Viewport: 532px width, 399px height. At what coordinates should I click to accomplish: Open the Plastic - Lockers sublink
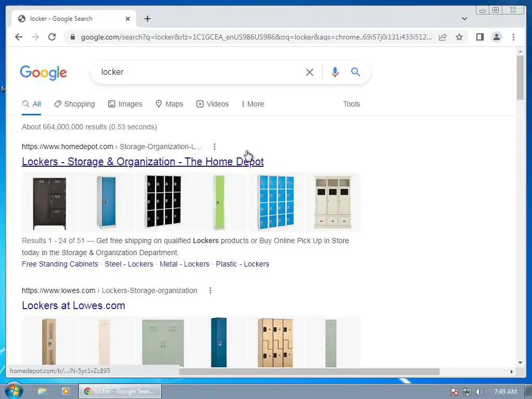click(x=243, y=264)
